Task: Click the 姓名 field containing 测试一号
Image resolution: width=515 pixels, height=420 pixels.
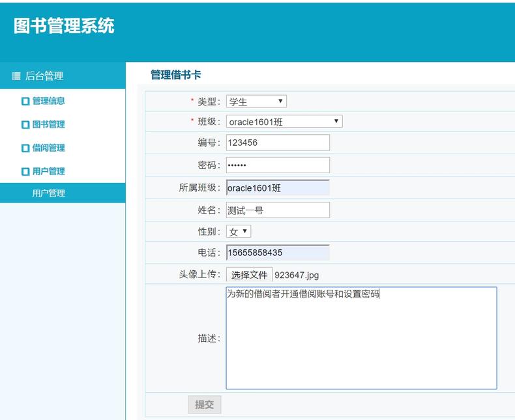Action: [278, 210]
